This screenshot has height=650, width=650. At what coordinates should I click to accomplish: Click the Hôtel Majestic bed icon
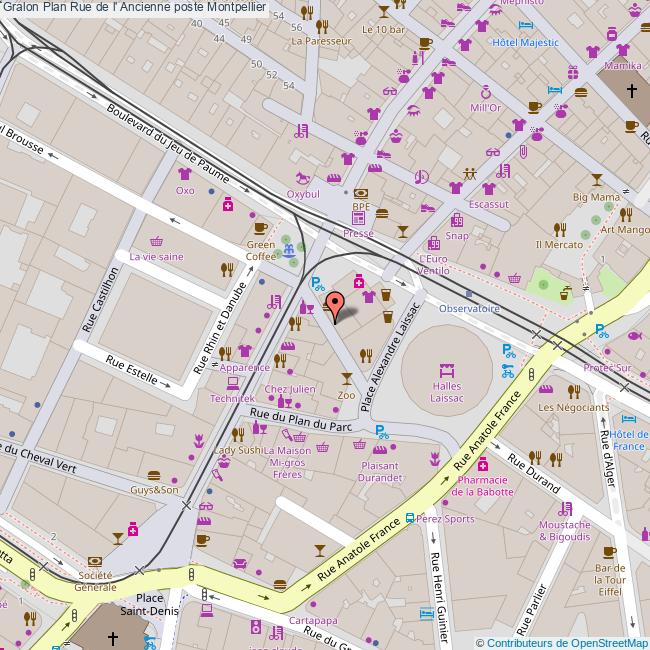(x=525, y=27)
